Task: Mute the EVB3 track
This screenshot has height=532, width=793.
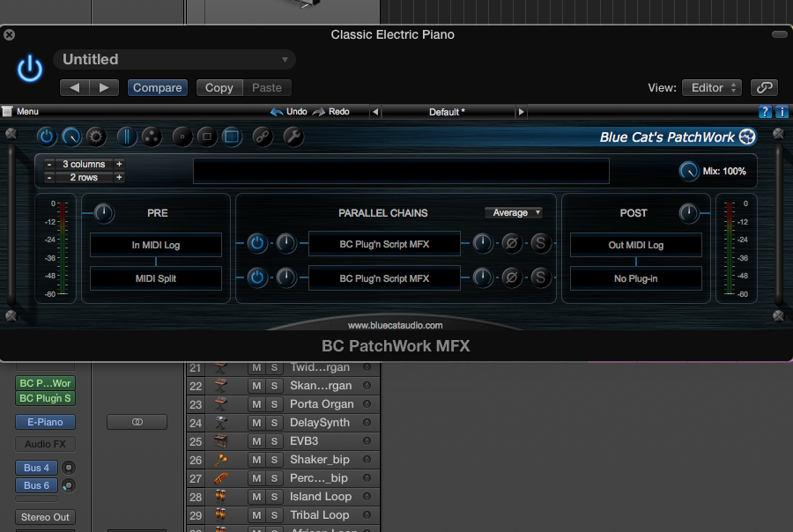Action: coord(256,441)
